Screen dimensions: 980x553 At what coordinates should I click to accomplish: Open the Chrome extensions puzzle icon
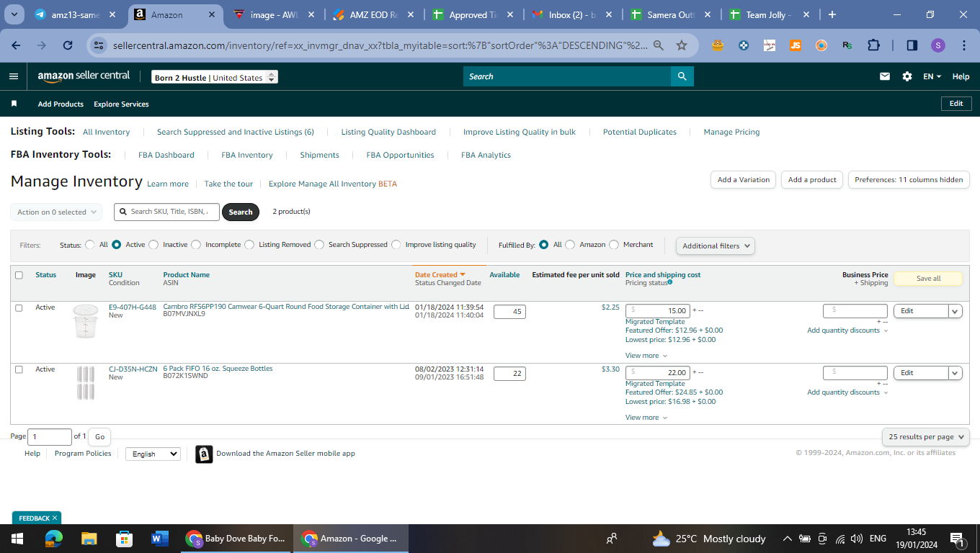(x=874, y=45)
